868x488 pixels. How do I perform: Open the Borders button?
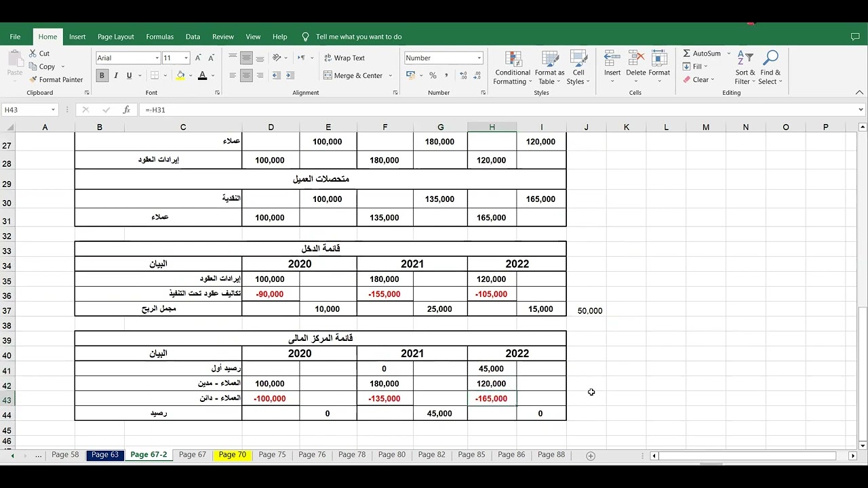(155, 76)
